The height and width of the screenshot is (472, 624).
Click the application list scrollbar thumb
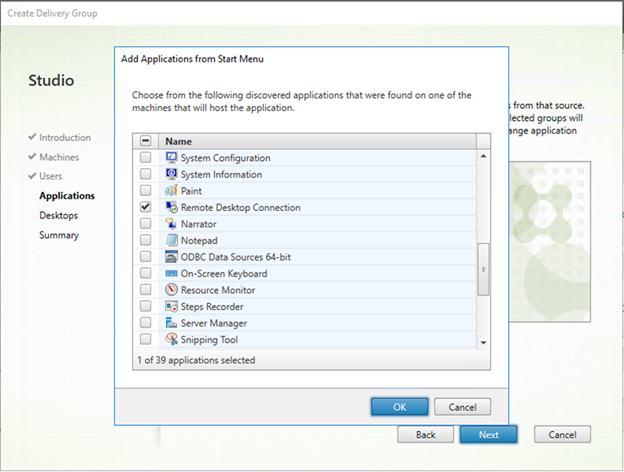[x=484, y=269]
